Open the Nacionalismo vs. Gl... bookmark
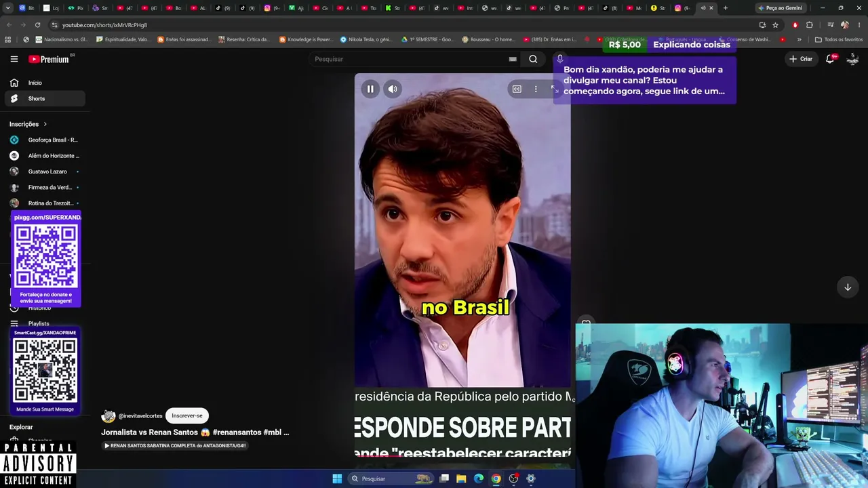 (62, 39)
